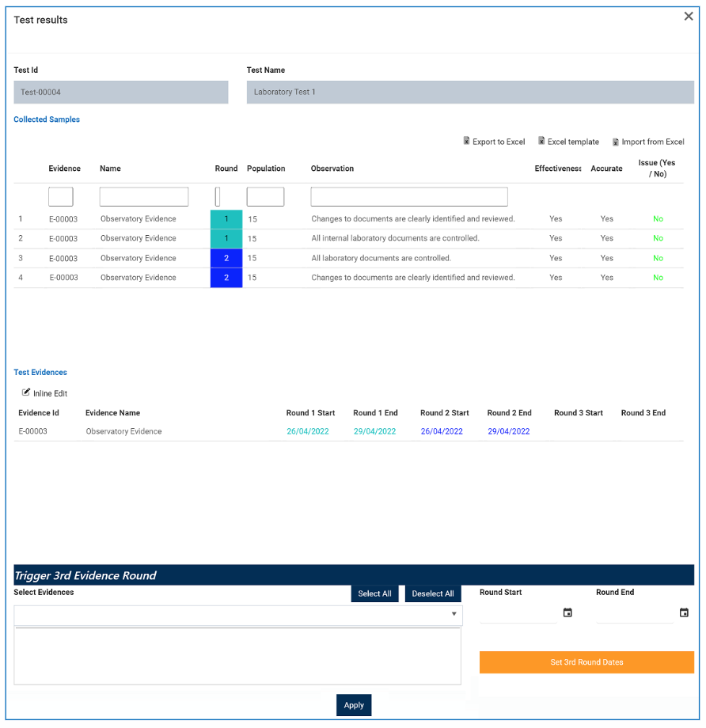Click the Population column filter box
Viewport: 706px width, 728px height.
click(x=265, y=197)
